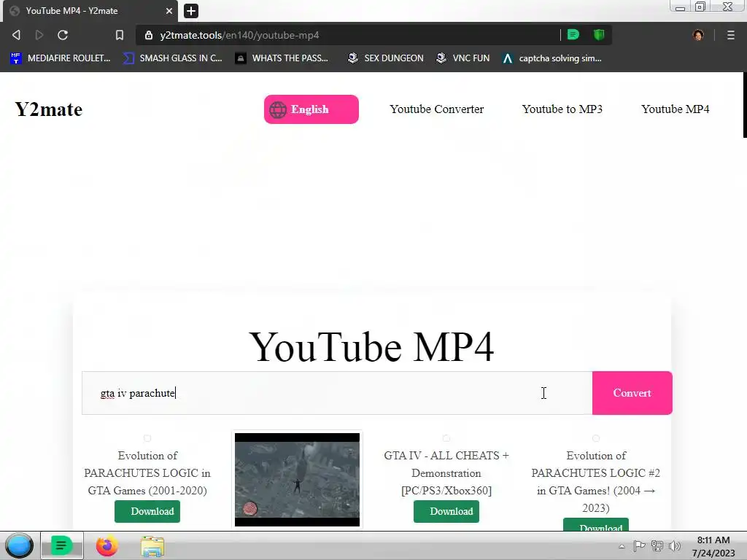Download Evolution of PARACHUTES LOGIC (2001-2020) video
The width and height of the screenshot is (747, 560).
[147, 511]
